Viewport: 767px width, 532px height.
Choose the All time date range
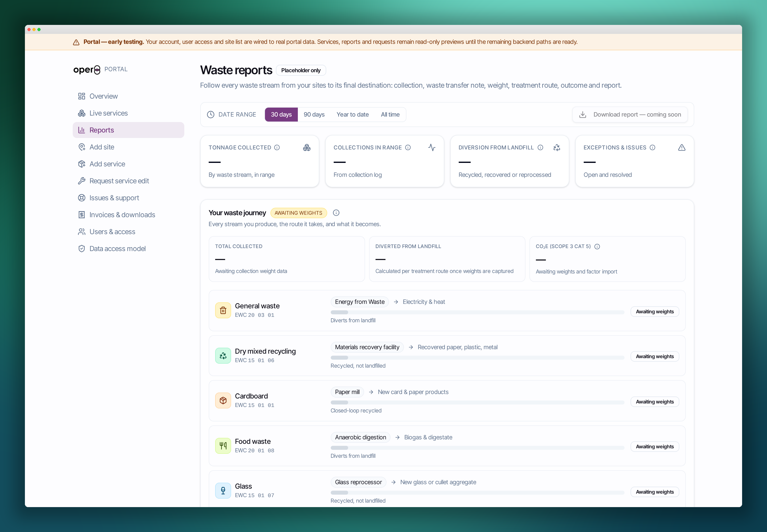point(390,115)
